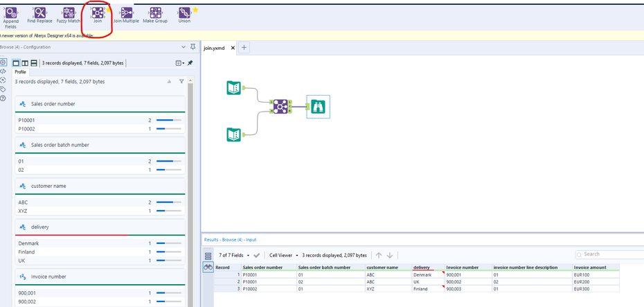Pin the Configuration window
Viewport: 644px width, 307px height.
coord(193,47)
